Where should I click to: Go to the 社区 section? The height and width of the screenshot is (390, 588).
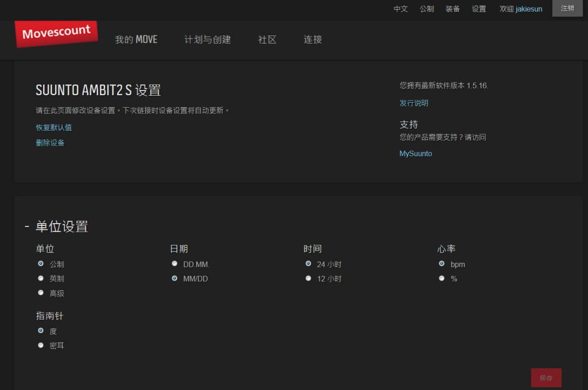click(267, 40)
